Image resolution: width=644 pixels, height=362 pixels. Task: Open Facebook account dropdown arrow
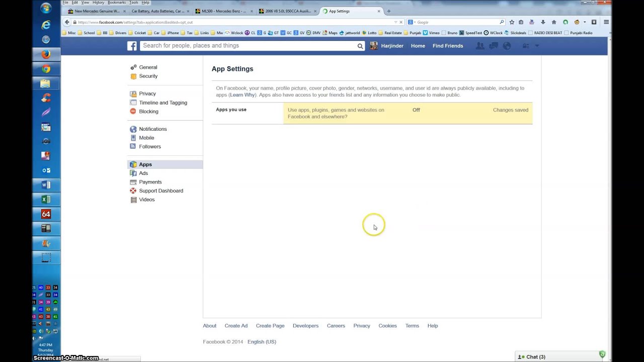click(537, 46)
